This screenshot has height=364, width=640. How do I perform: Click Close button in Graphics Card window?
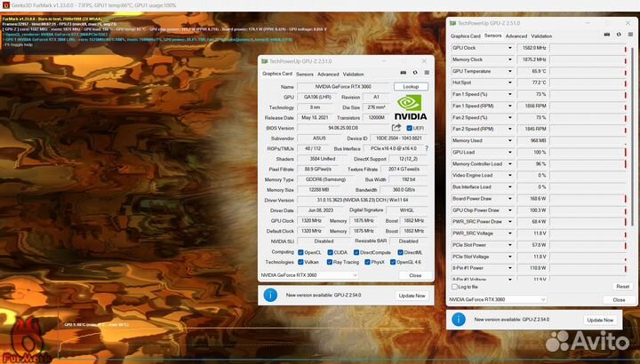pyautogui.click(x=415, y=275)
